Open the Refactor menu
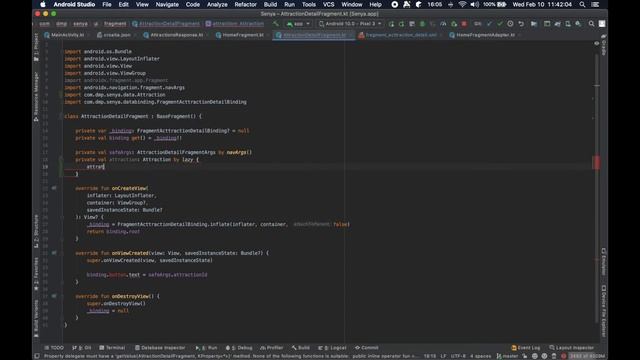This screenshot has height=360, width=640. [x=245, y=4]
